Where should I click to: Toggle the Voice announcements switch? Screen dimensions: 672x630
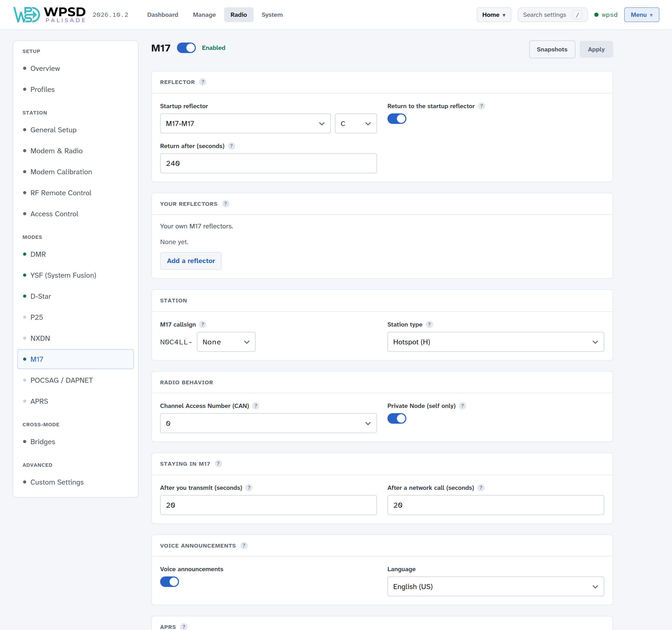169,582
